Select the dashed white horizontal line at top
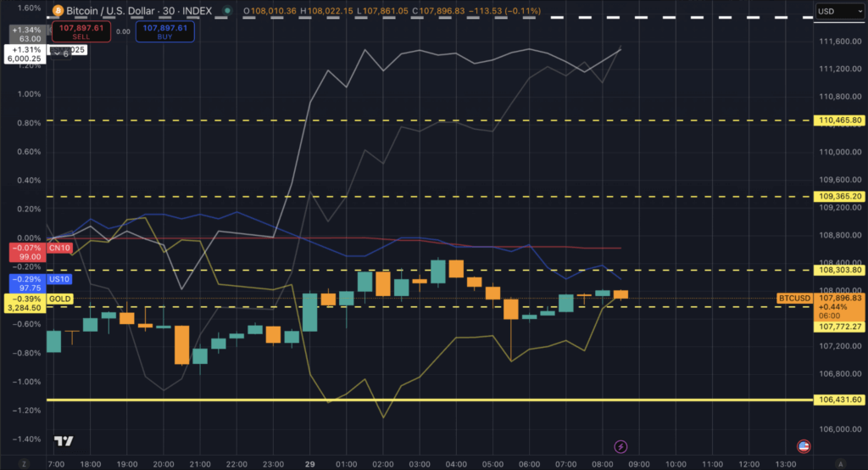 430,18
